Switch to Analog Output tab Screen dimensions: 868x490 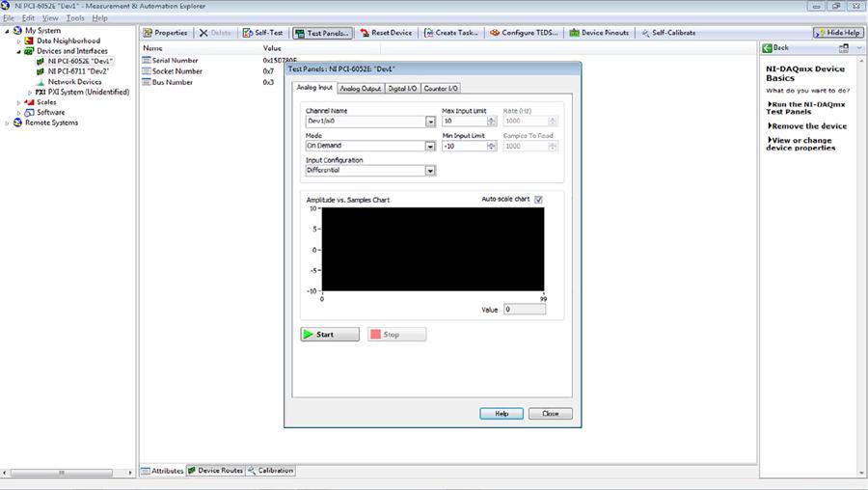[360, 89]
